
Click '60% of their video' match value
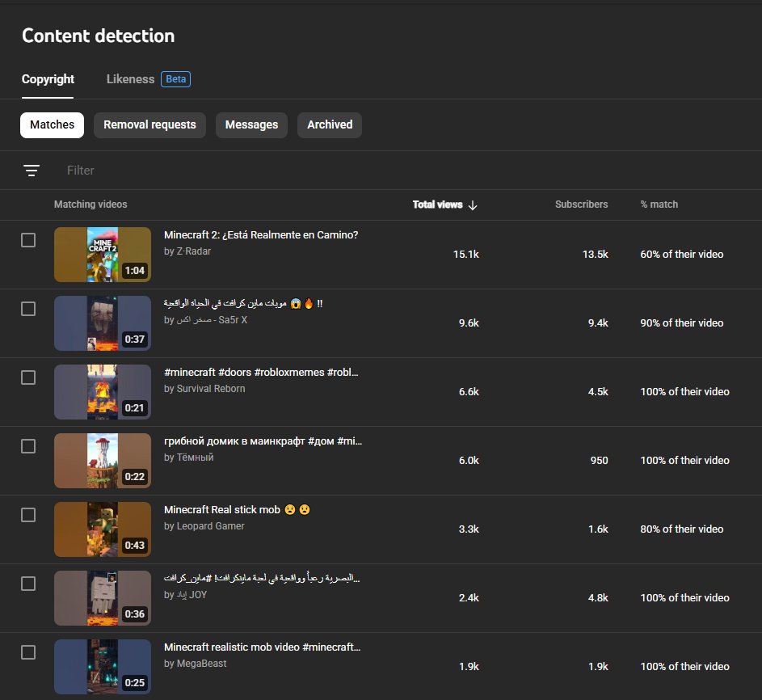click(681, 255)
